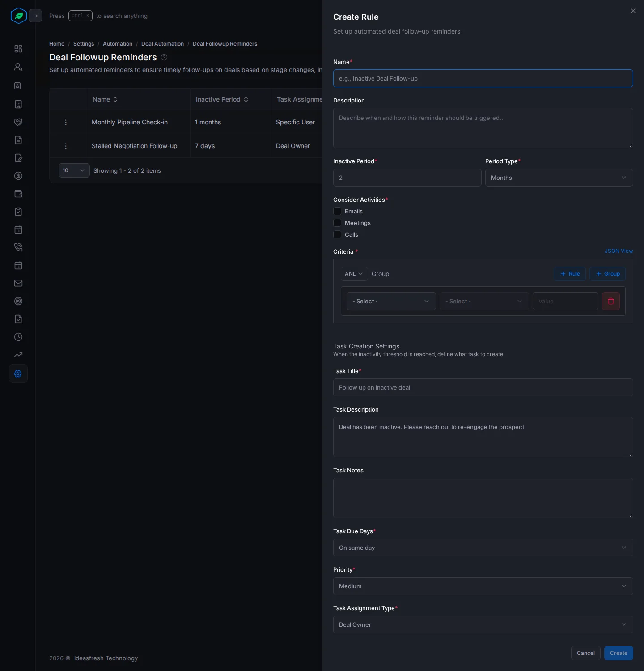644x671 pixels.
Task: Enable the Emails activity checkbox
Action: pyautogui.click(x=337, y=211)
